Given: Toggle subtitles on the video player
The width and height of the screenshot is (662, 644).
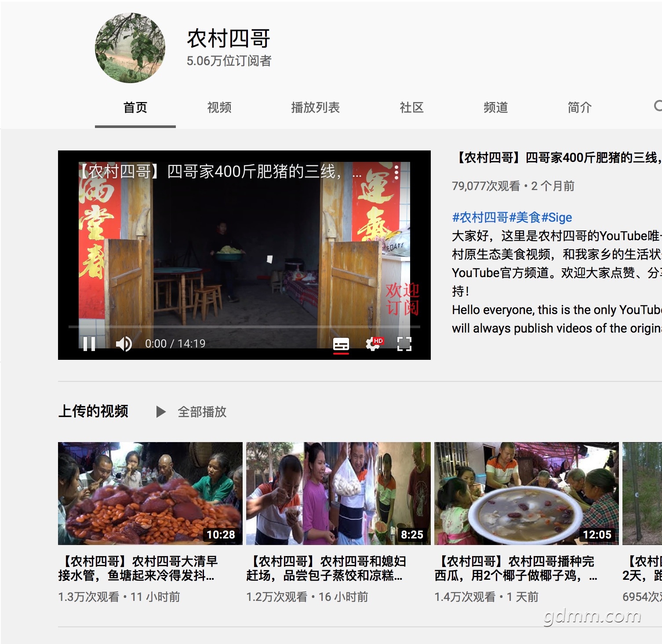Looking at the screenshot, I should point(341,344).
